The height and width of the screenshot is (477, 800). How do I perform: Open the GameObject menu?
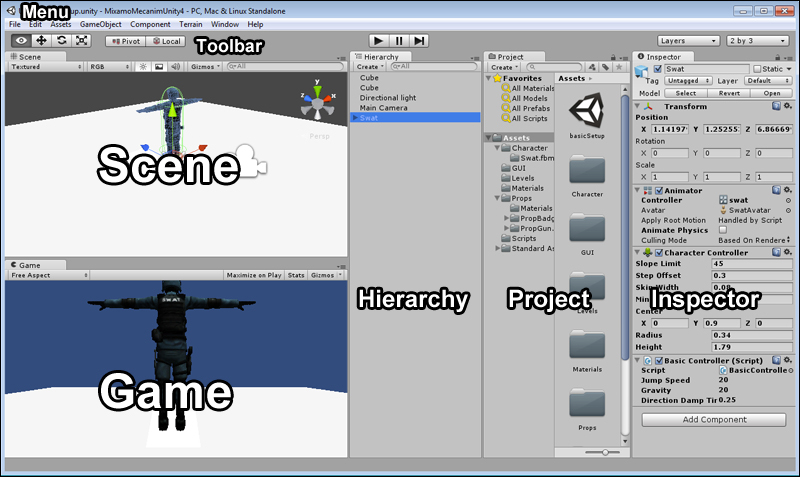click(x=100, y=23)
